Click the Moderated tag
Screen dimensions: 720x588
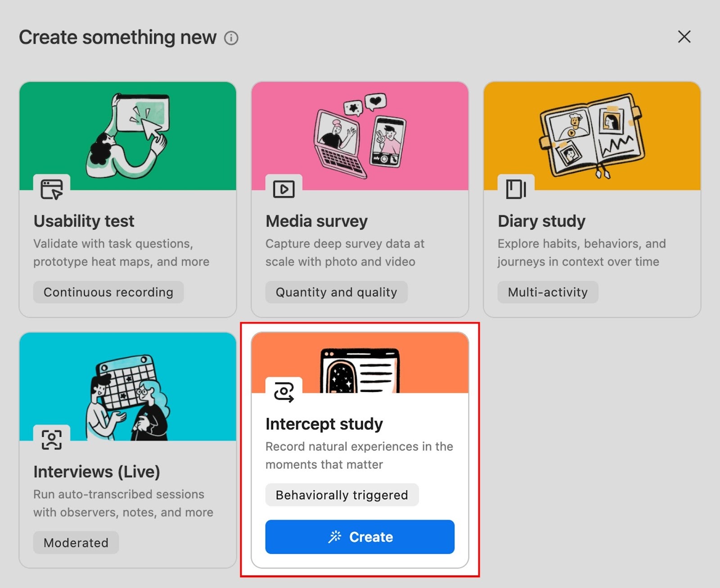pos(76,543)
